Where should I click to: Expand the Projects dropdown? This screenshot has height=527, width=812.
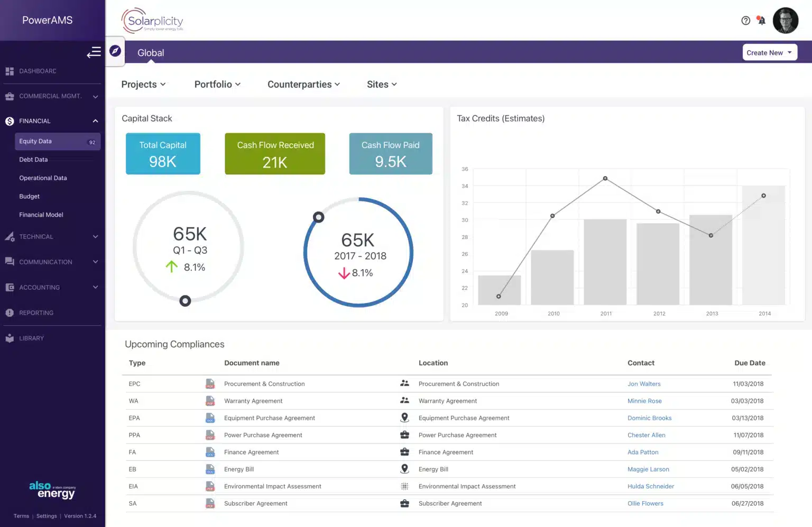[143, 84]
